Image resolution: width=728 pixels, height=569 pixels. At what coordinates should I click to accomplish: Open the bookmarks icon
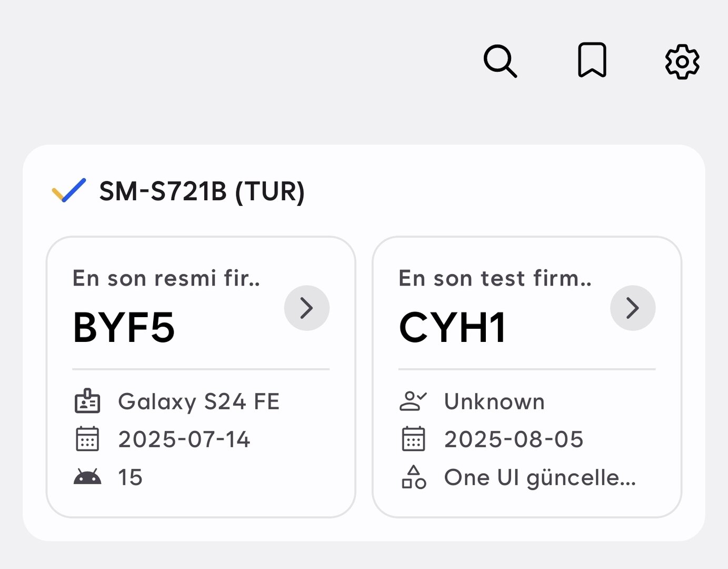592,60
